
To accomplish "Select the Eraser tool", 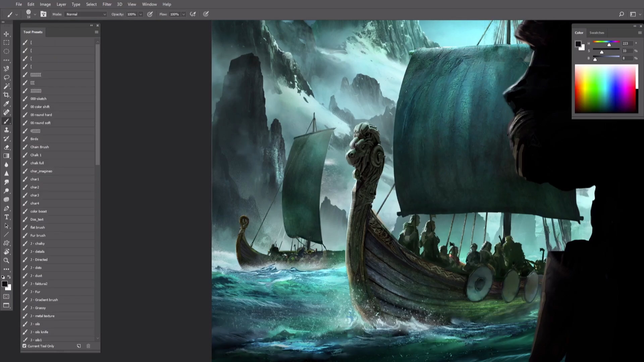I will click(x=6, y=147).
